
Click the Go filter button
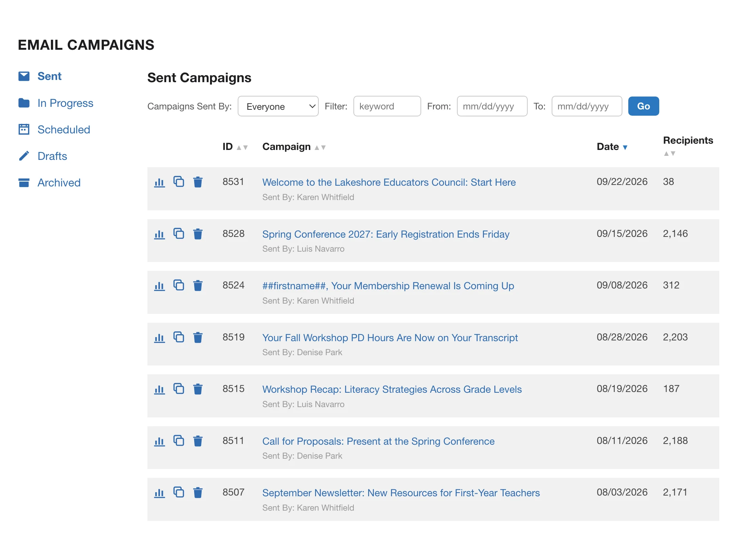tap(643, 106)
